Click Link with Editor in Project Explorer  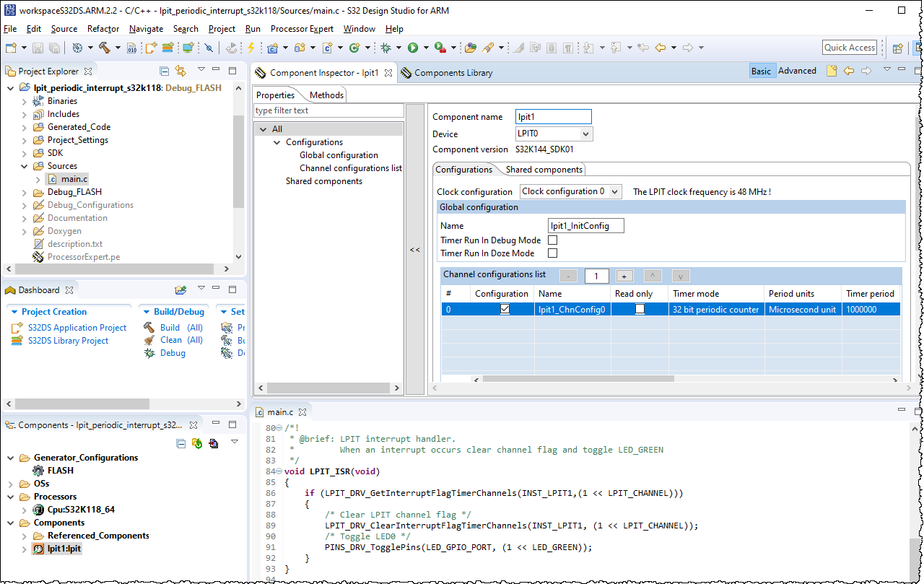[x=180, y=71]
